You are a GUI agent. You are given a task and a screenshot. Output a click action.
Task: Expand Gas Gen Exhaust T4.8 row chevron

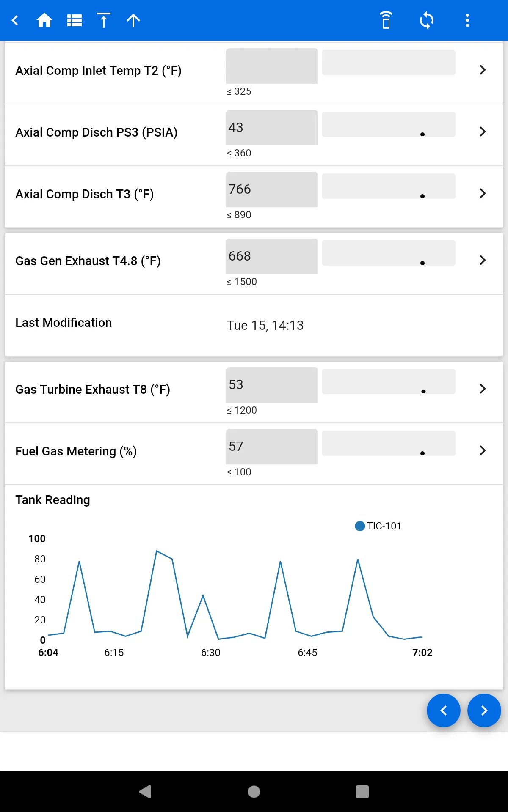(x=483, y=261)
